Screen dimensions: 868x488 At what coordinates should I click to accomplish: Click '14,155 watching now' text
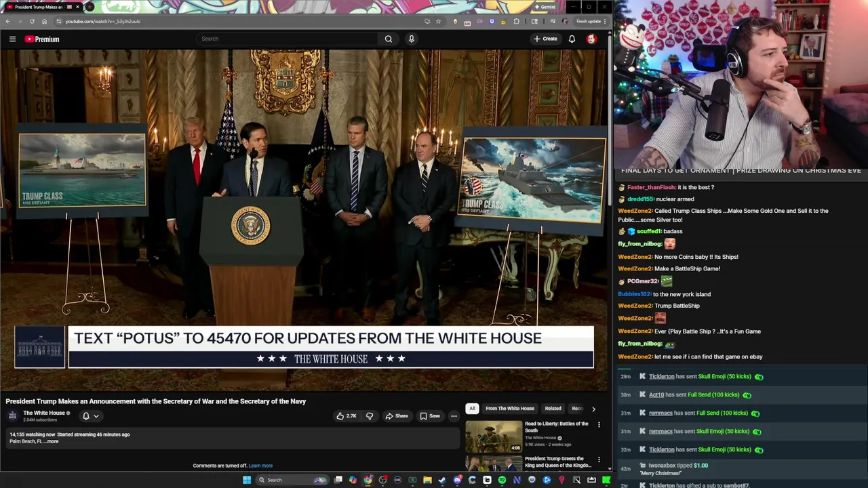31,434
